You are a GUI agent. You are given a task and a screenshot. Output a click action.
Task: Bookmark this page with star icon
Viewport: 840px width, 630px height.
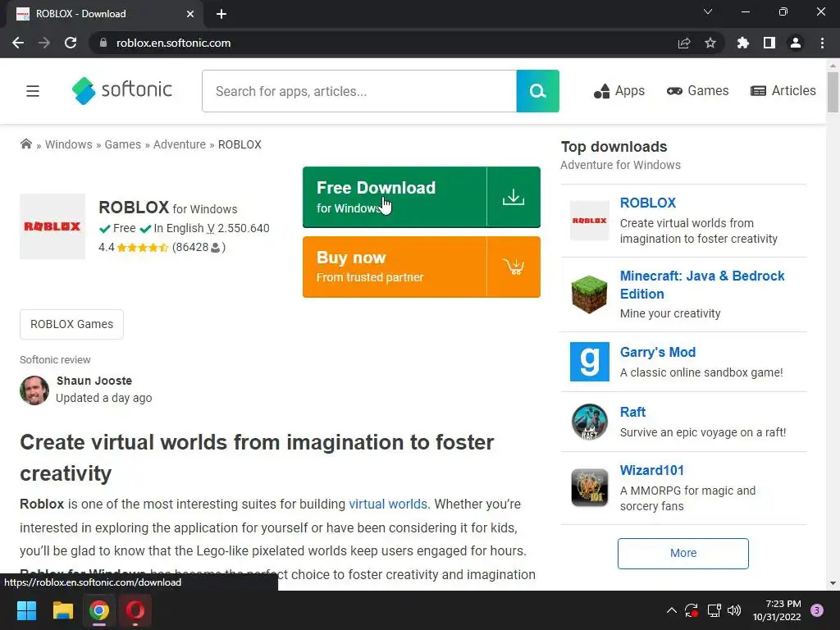point(710,43)
